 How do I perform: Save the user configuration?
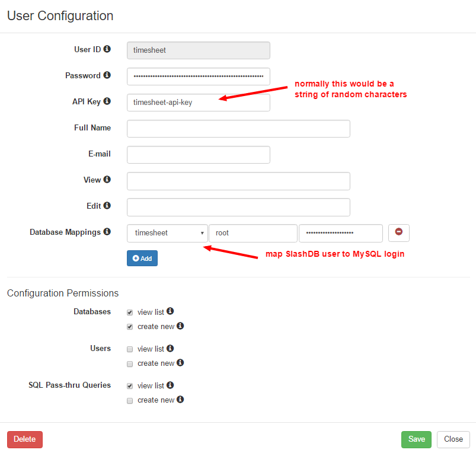click(416, 439)
